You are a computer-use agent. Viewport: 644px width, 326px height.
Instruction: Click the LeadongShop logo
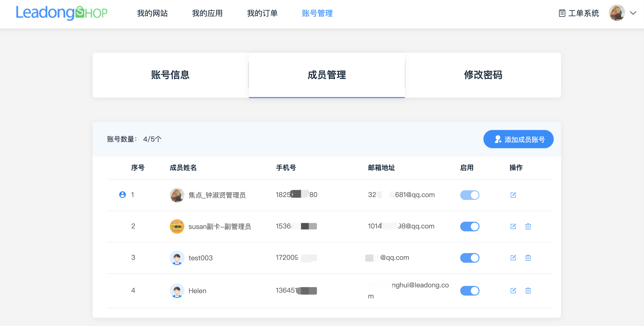pyautogui.click(x=62, y=13)
